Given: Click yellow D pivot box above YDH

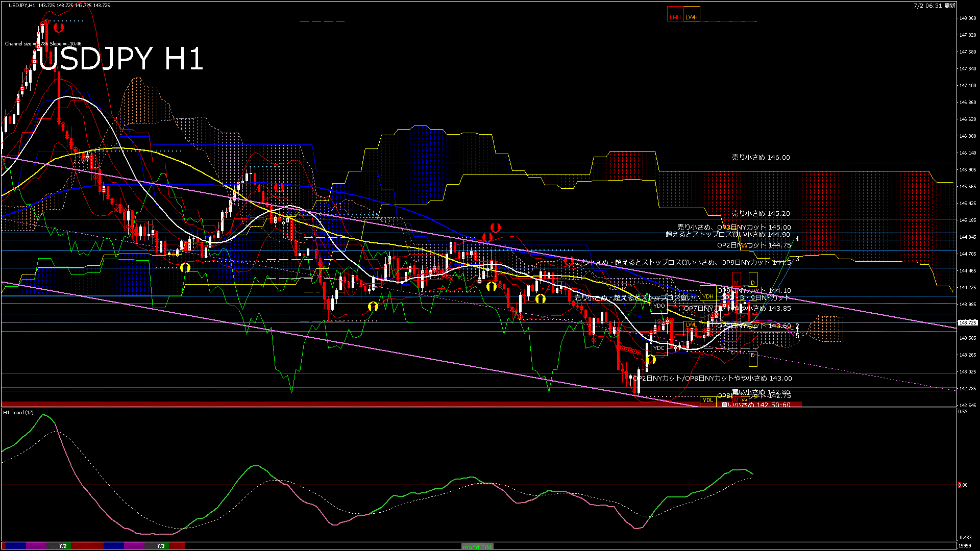Looking at the screenshot, I should click(753, 280).
